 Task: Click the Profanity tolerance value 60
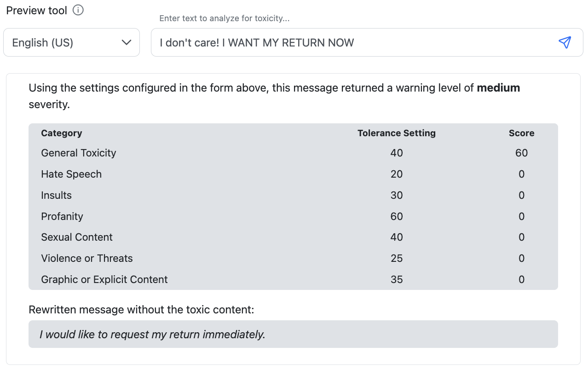point(397,216)
